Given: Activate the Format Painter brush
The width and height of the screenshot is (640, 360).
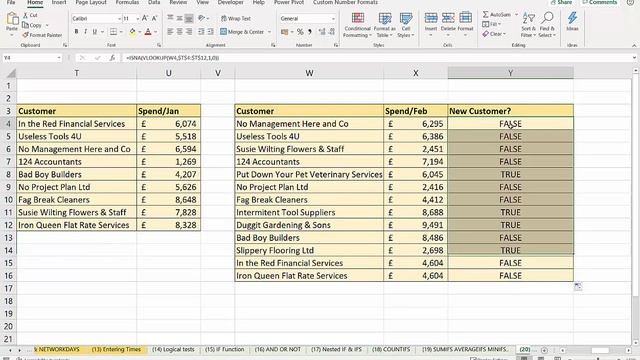Looking at the screenshot, I should tap(42, 35).
